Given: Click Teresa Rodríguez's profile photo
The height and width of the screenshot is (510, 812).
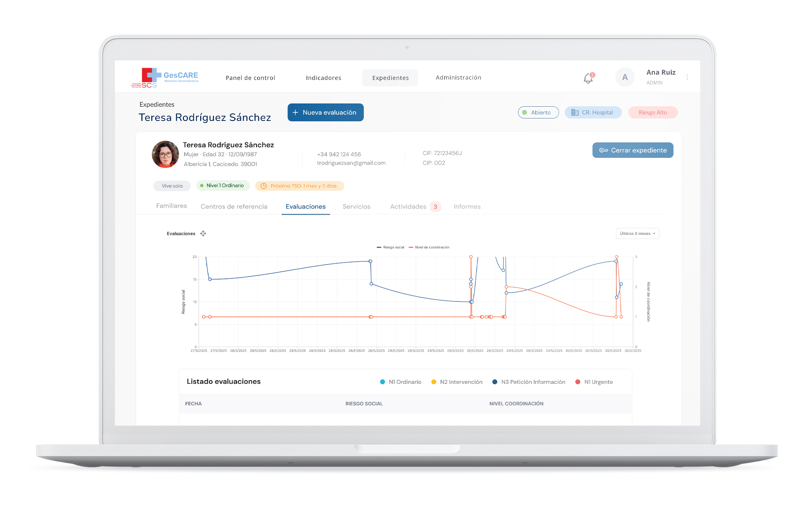Looking at the screenshot, I should [165, 154].
